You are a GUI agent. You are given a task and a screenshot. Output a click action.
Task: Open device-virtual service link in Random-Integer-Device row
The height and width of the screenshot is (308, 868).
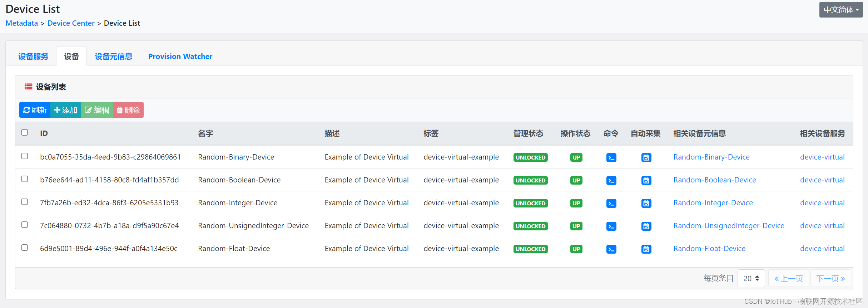click(x=822, y=203)
